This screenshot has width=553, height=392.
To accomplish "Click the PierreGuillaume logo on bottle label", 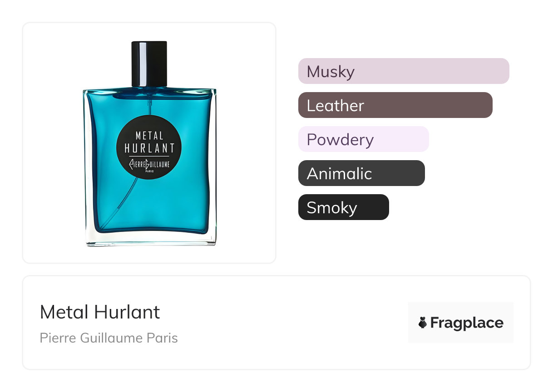I will 149,164.
